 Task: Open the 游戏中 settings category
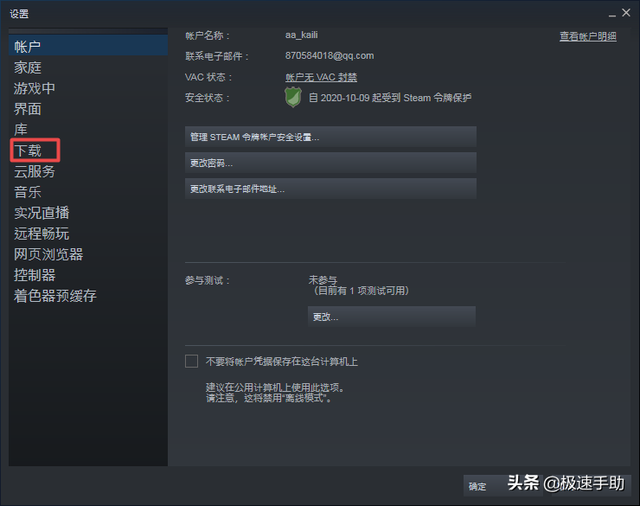34,88
